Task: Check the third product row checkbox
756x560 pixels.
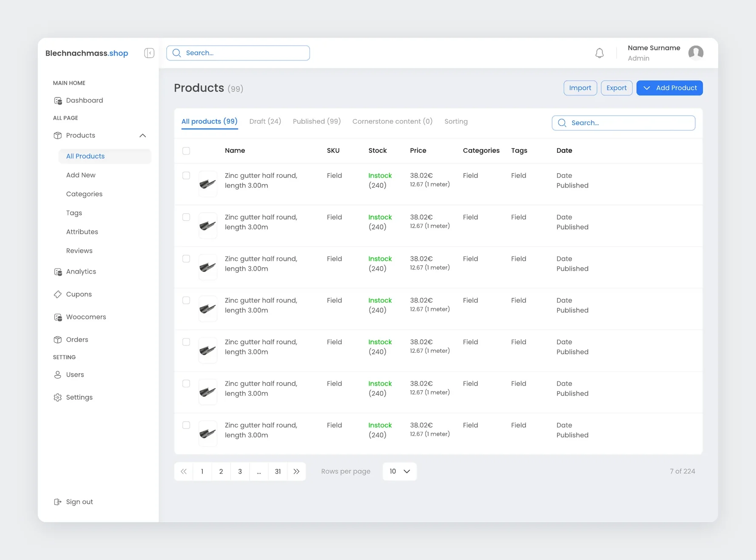Action: pos(186,259)
